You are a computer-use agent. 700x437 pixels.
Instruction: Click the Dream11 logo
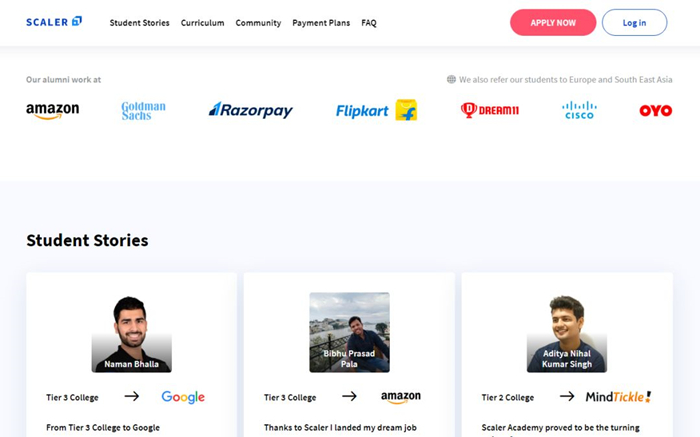click(x=490, y=110)
